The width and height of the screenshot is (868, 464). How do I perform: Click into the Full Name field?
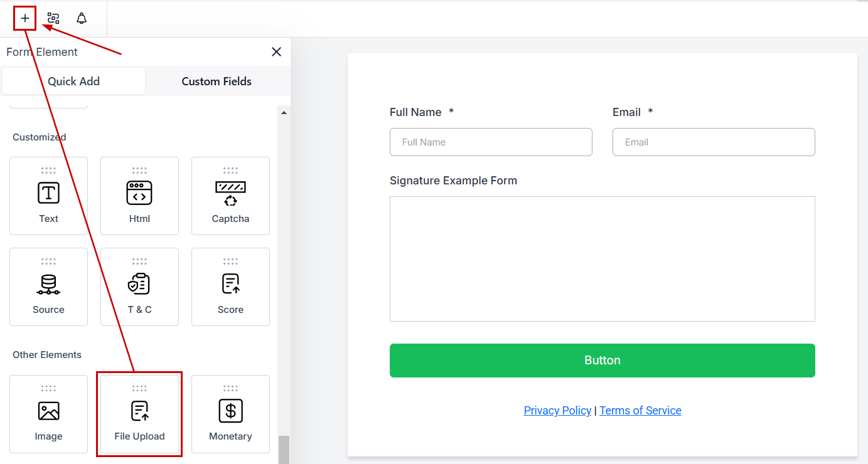(491, 142)
